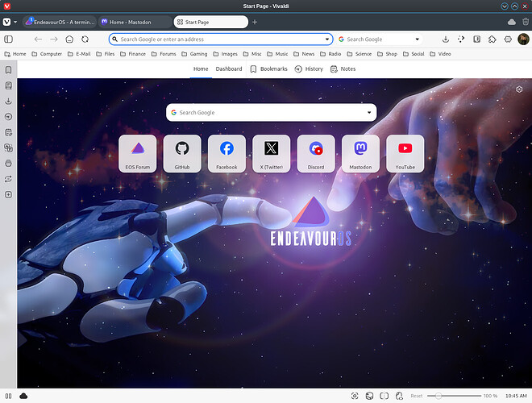Toggle the side panel from the address toolbar
Viewport: 532px width, 403px height.
click(9, 39)
